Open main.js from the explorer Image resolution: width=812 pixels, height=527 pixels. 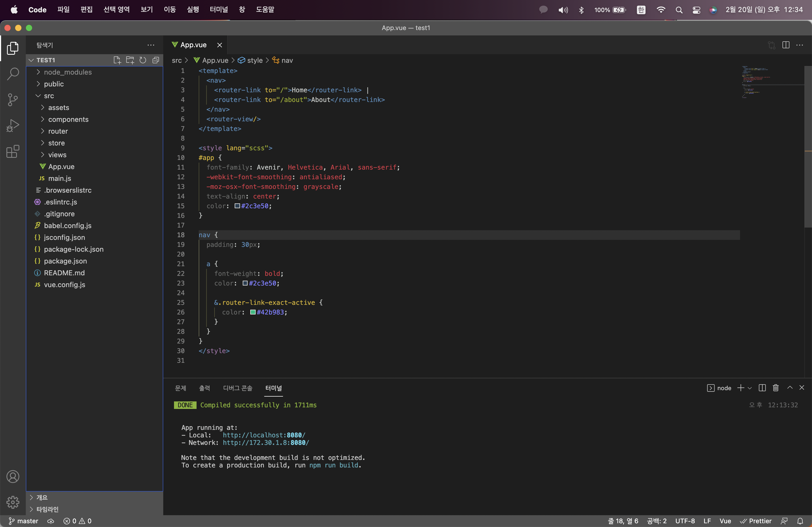coord(59,178)
